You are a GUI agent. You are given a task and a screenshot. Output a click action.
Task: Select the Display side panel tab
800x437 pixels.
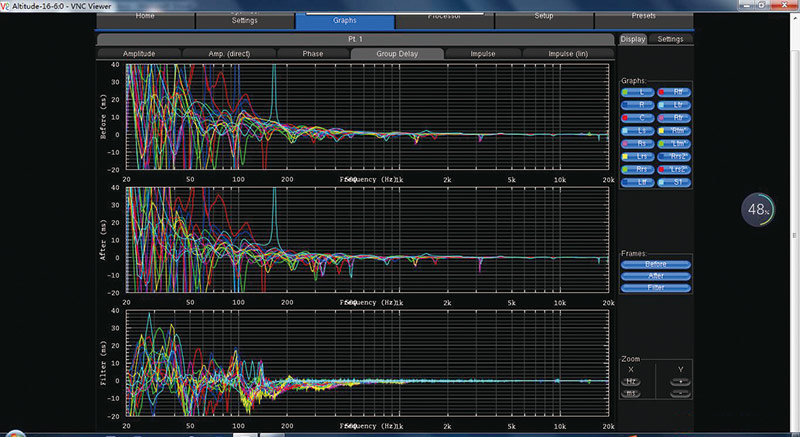(x=633, y=39)
